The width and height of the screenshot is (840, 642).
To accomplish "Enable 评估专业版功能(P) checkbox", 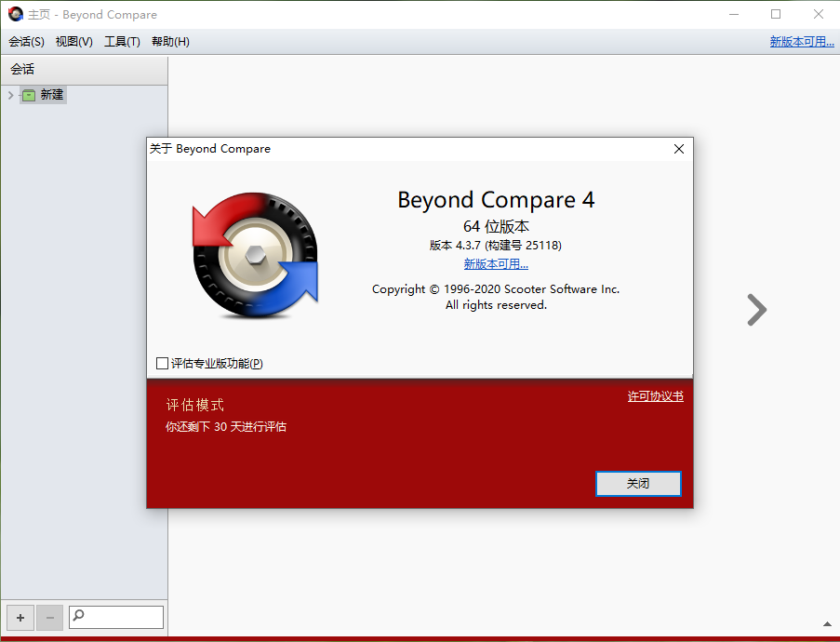I will 162,364.
